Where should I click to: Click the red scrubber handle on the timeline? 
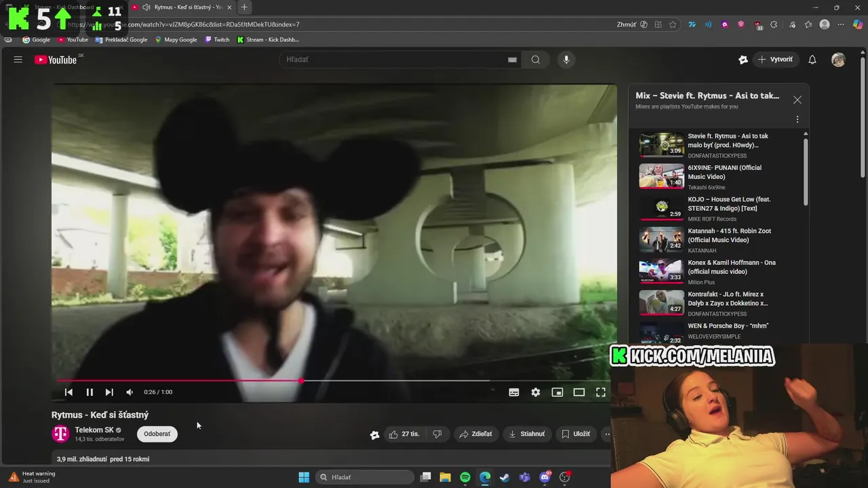tap(302, 380)
